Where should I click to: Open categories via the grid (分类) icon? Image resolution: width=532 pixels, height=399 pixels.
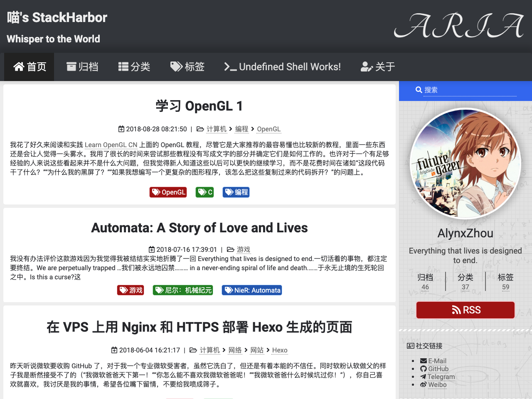coord(123,66)
